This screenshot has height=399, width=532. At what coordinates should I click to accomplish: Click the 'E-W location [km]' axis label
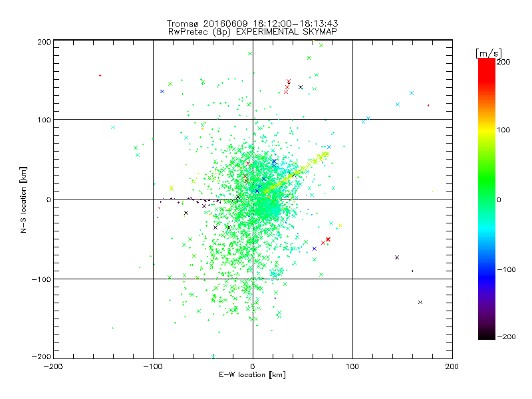click(x=253, y=374)
